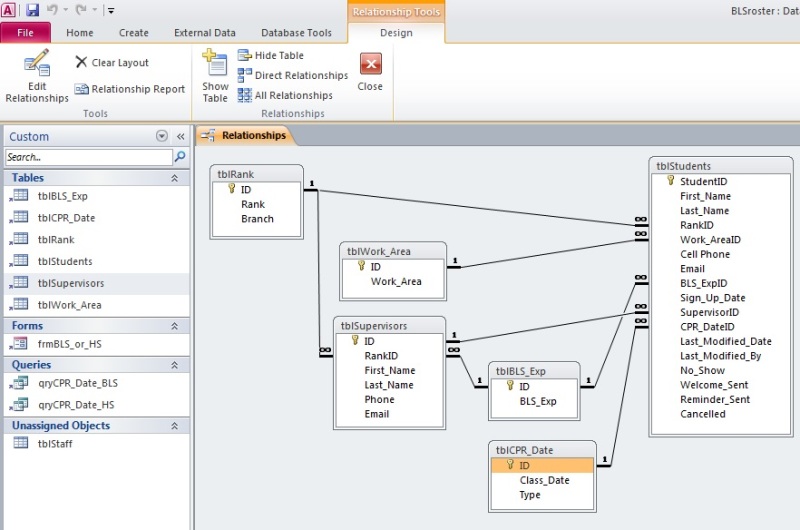800x530 pixels.
Task: Select the frmBLS_or_HS form
Action: tap(97, 344)
